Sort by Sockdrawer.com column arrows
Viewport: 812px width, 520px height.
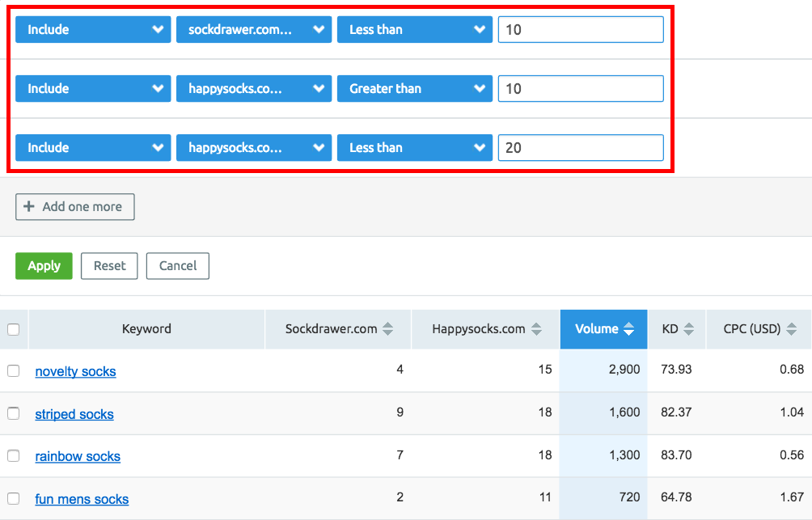click(388, 329)
